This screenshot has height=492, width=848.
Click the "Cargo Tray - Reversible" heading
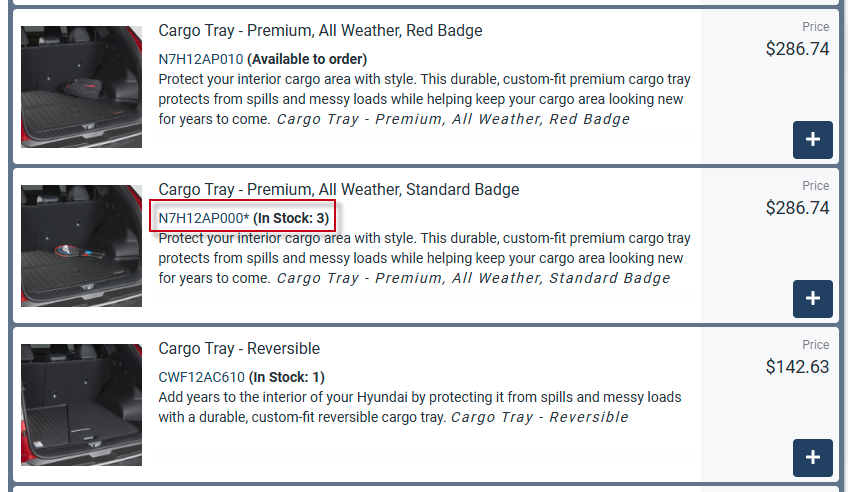(x=239, y=349)
